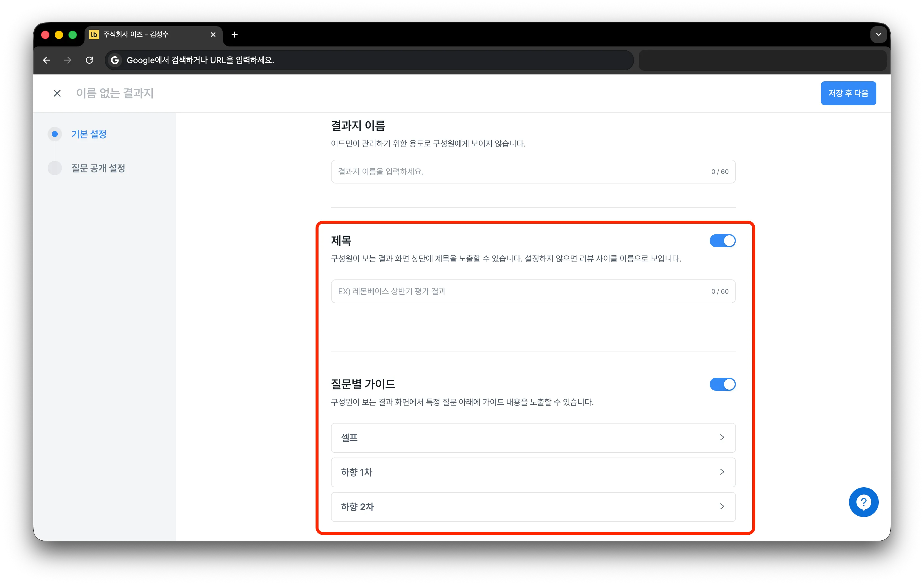Select the 주식회사 이즈 - 김성수 tab
This screenshot has height=585, width=924.
(x=154, y=35)
